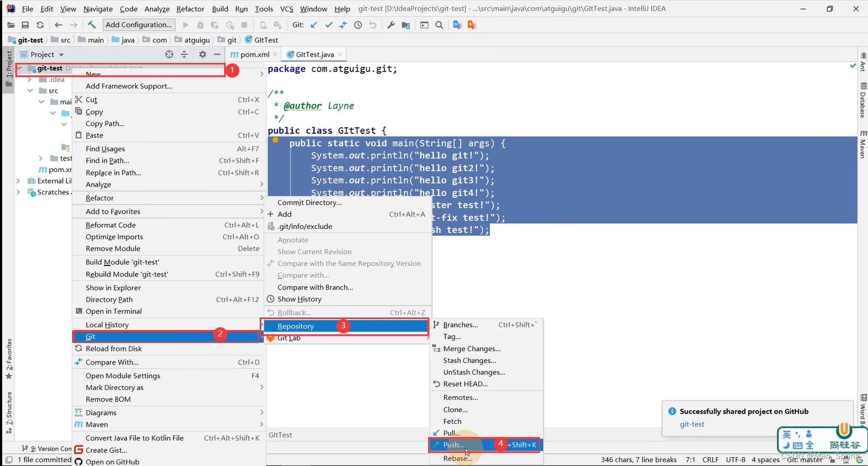Viewport: 868px width, 466px height.
Task: Click Git: master branch in status bar
Action: click(805, 460)
